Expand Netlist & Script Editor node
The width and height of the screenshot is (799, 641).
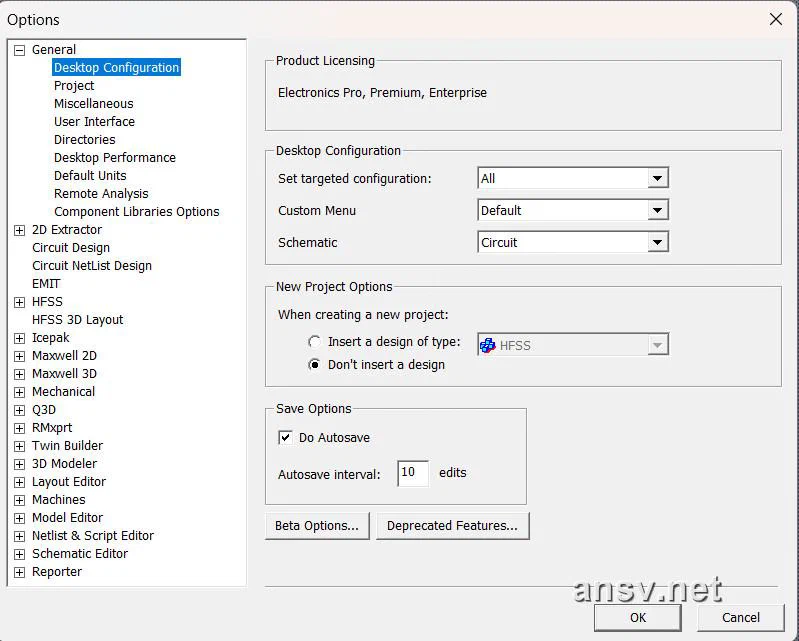coord(19,536)
